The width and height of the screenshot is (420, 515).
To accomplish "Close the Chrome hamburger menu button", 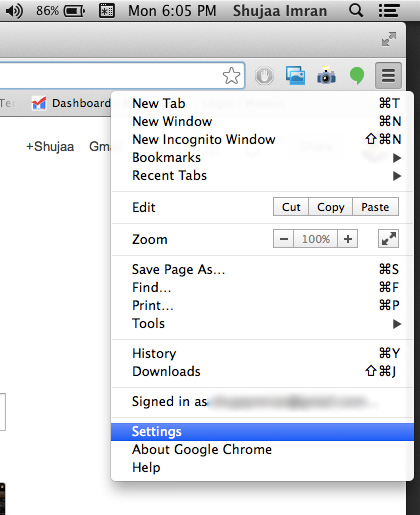I will (x=388, y=75).
